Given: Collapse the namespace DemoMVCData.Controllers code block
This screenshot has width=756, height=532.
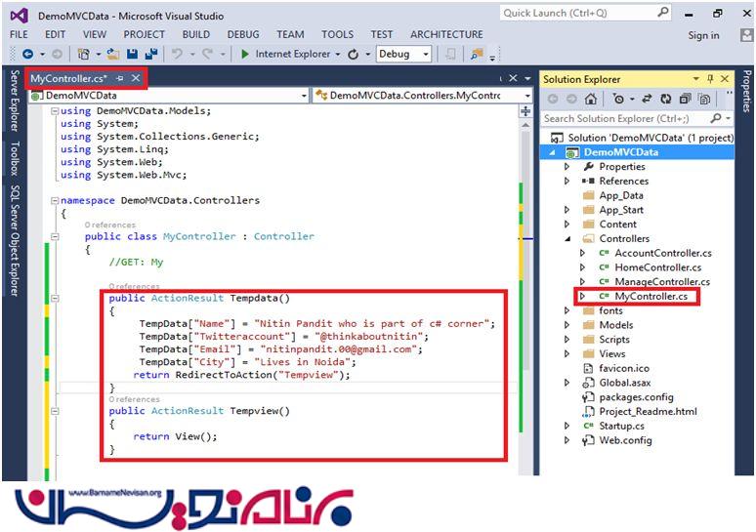Looking at the screenshot, I should tap(53, 200).
